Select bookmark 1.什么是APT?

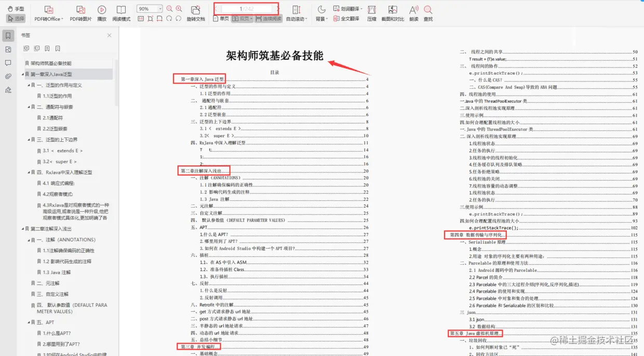57,333
